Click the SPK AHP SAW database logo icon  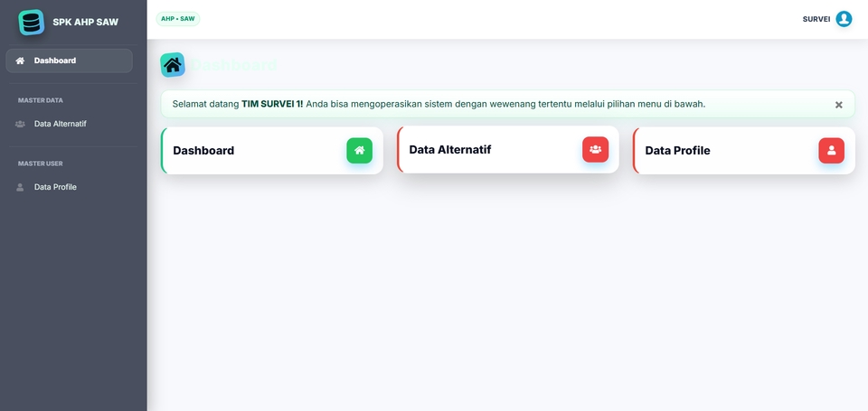(32, 22)
